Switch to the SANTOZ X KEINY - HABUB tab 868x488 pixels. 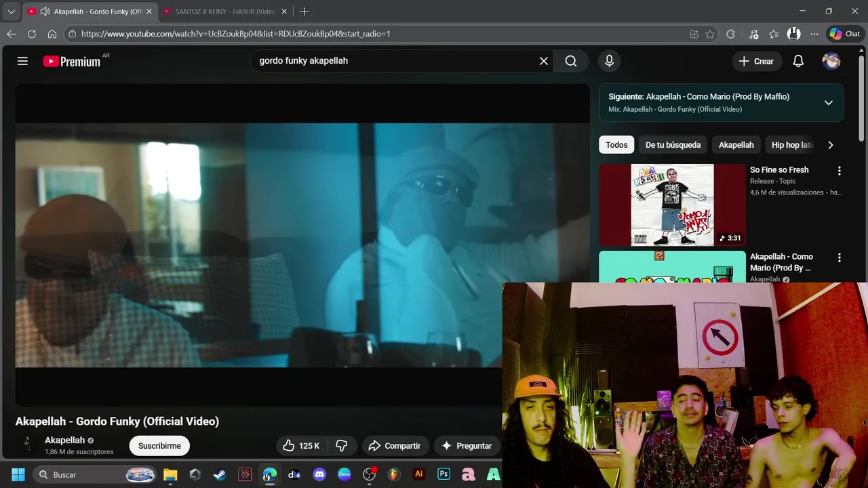[225, 12]
